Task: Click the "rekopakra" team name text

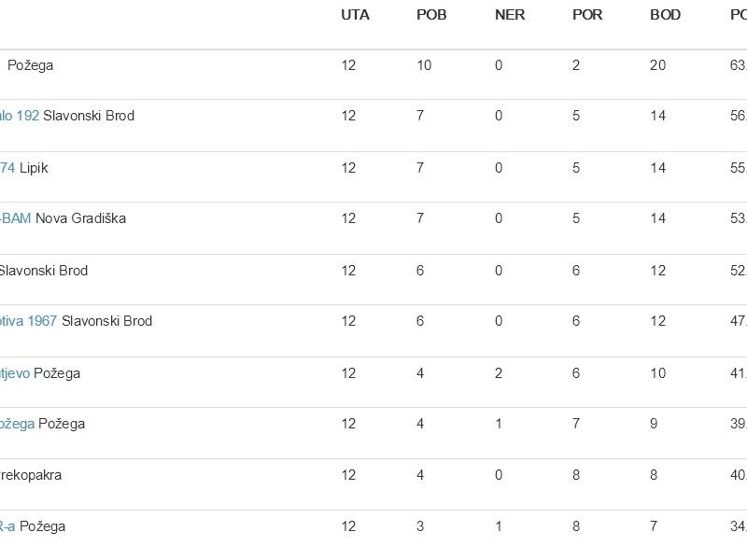Action: (31, 475)
